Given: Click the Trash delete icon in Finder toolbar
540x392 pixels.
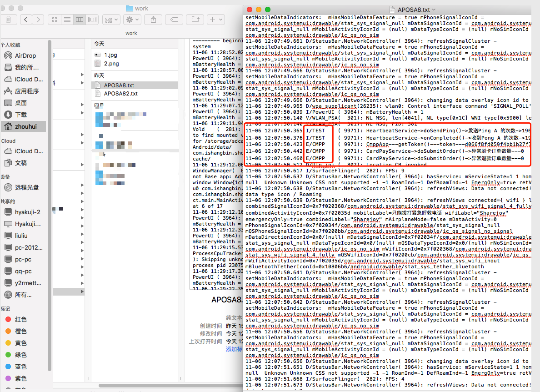Looking at the screenshot, I should 8,20.
